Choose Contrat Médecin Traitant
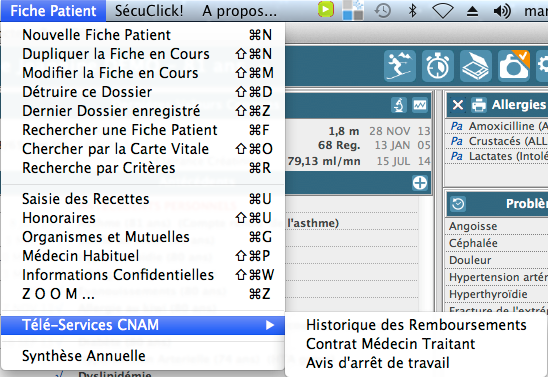This screenshot has height=377, width=548. pos(390,344)
